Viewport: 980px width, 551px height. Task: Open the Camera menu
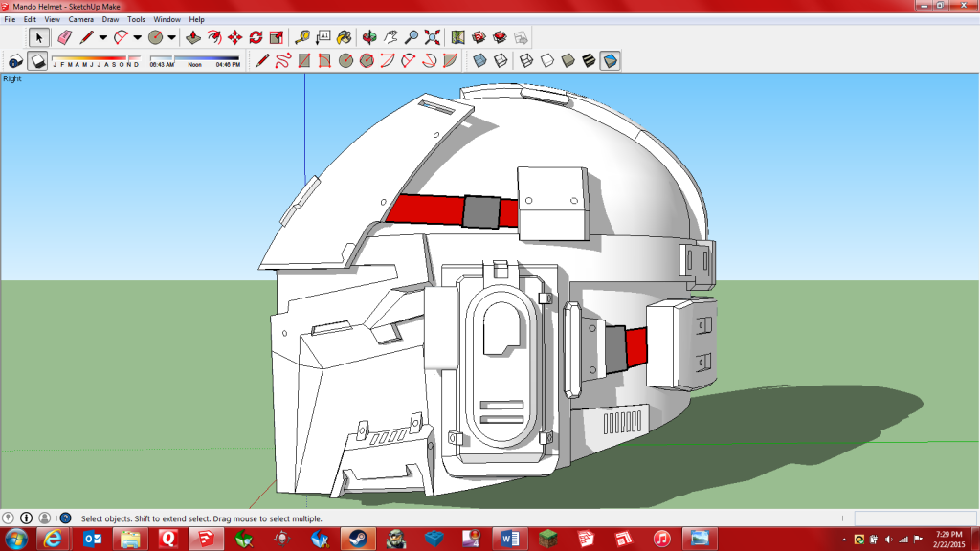81,19
